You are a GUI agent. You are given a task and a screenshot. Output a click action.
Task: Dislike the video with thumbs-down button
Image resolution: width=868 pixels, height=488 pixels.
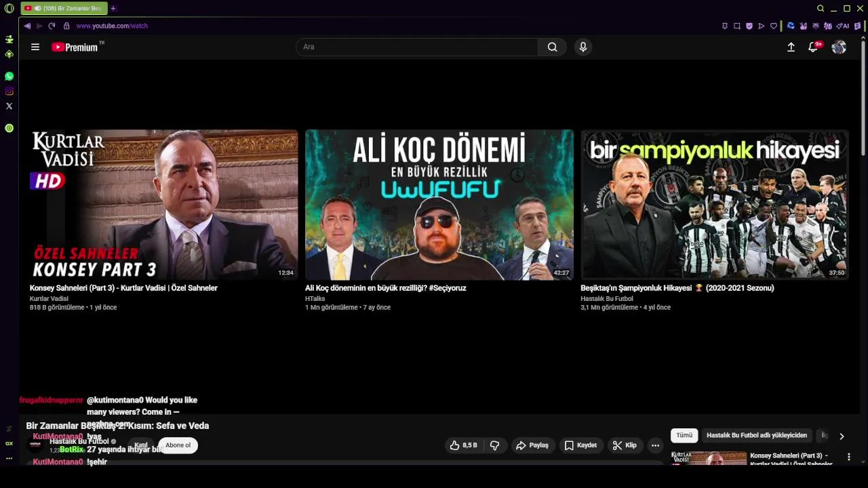(x=495, y=445)
